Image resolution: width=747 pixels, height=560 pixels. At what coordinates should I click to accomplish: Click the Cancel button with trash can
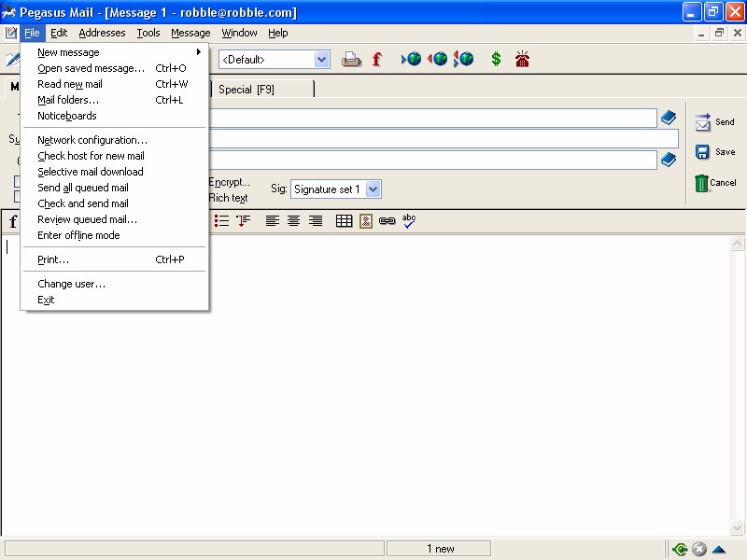tap(715, 183)
